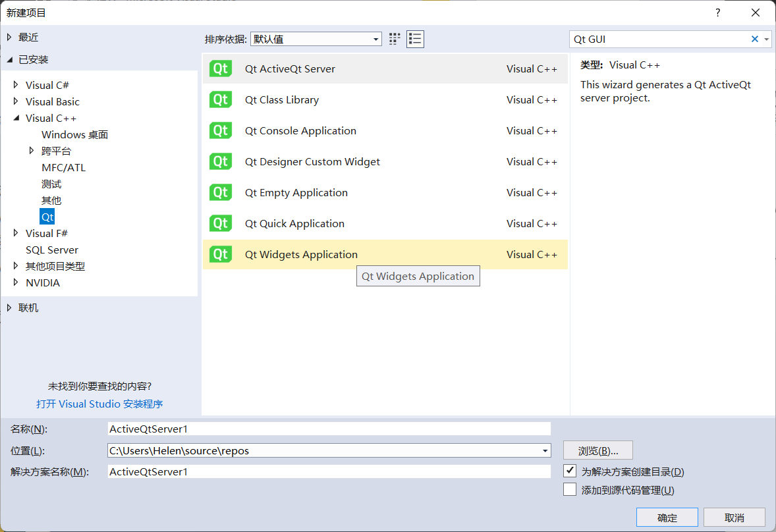The height and width of the screenshot is (532, 776).
Task: Select Qt Class Library template text
Action: (x=281, y=100)
